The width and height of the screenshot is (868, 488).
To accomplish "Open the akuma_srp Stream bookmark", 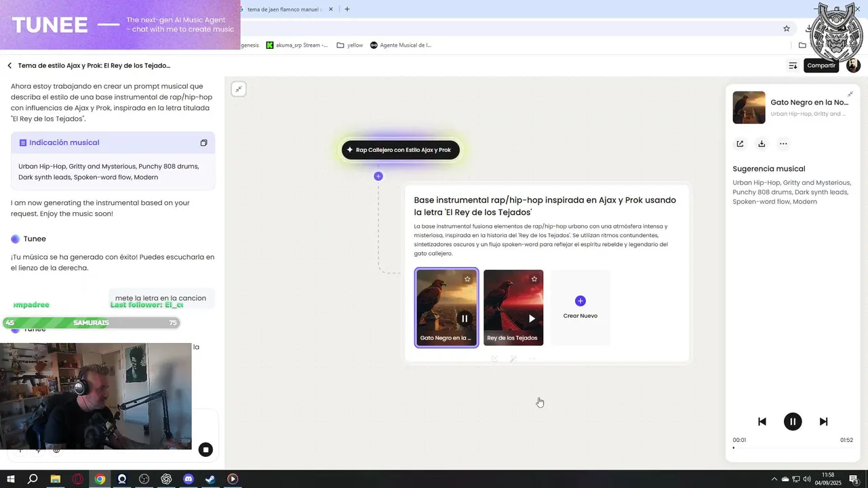I will [297, 45].
